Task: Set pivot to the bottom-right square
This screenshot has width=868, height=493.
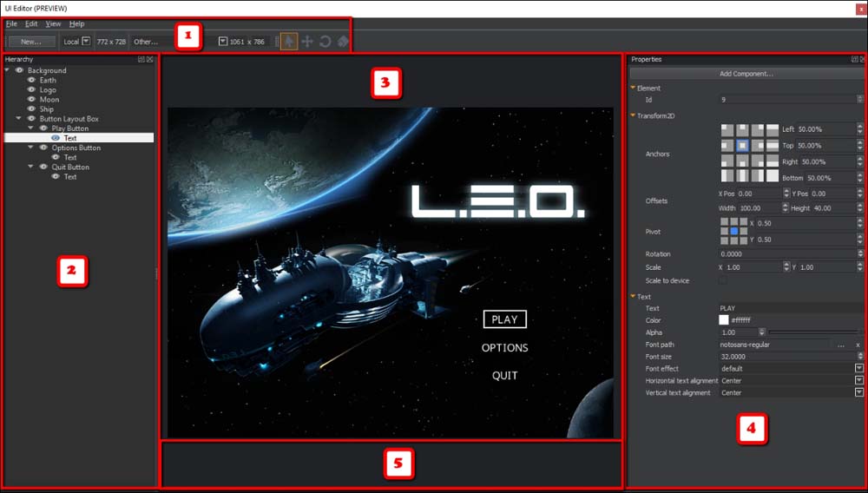Action: pos(744,240)
